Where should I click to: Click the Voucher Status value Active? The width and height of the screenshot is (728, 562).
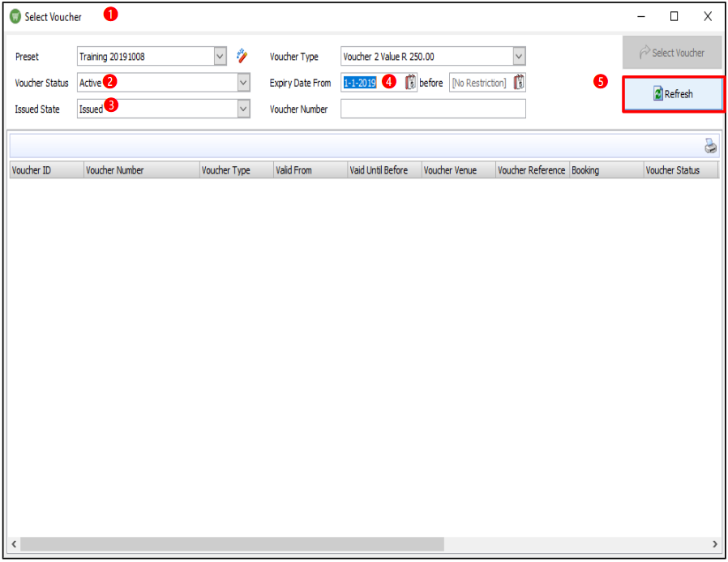[x=90, y=83]
